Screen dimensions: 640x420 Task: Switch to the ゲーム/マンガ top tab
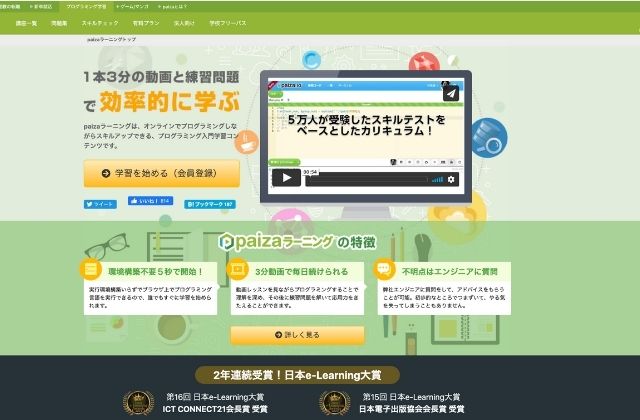coord(132,7)
